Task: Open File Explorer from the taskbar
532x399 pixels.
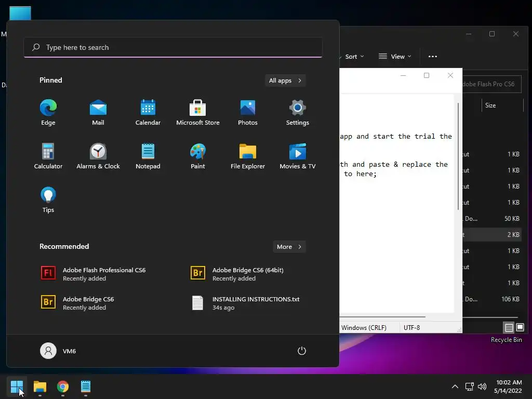Action: coord(39,387)
